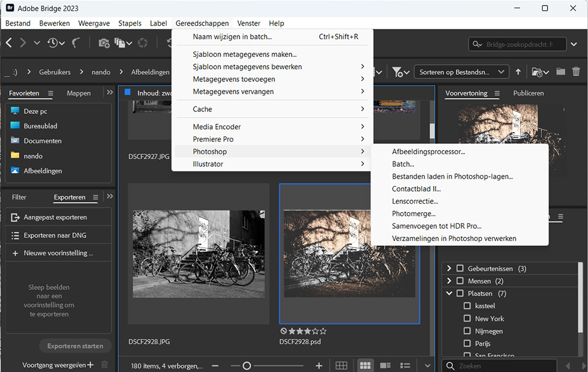Viewport: 588px width, 372px height.
Task: Check the kasteel keyword checkbox
Action: [467, 306]
